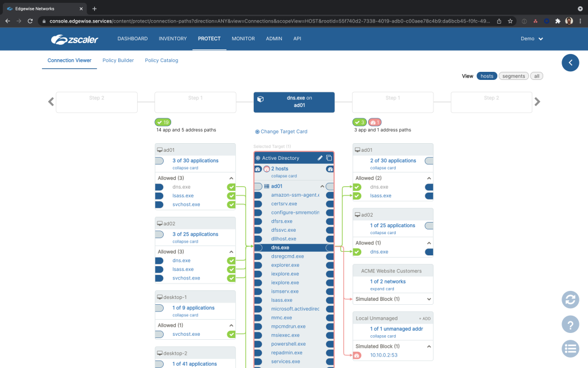This screenshot has height=368, width=588.
Task: Click the red blocked badge beside 10.10.0.2:53
Action: pos(357,355)
